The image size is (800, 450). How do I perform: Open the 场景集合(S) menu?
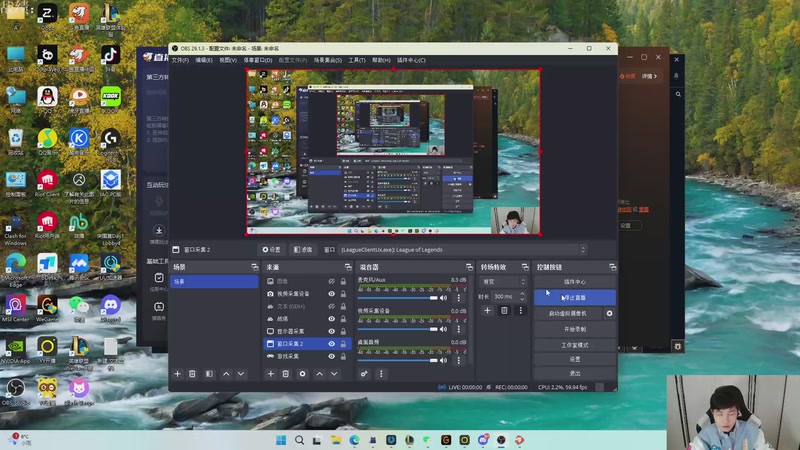pos(328,60)
